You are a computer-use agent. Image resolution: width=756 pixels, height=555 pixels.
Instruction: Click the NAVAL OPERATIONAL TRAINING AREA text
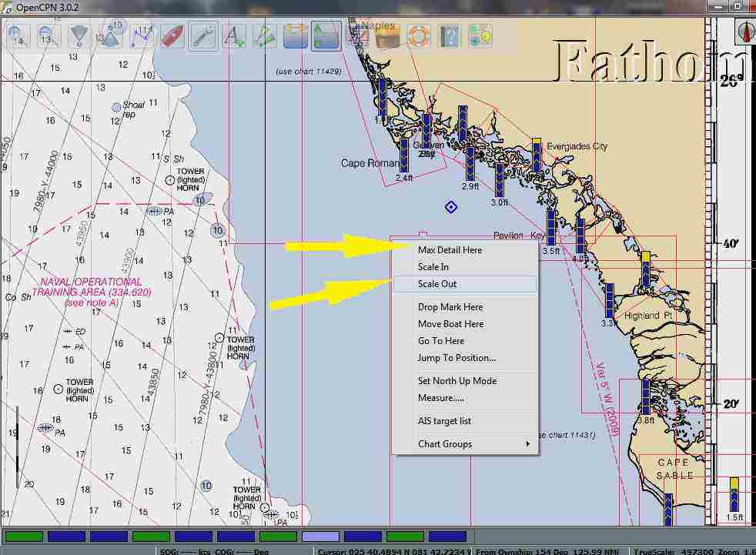click(x=91, y=287)
